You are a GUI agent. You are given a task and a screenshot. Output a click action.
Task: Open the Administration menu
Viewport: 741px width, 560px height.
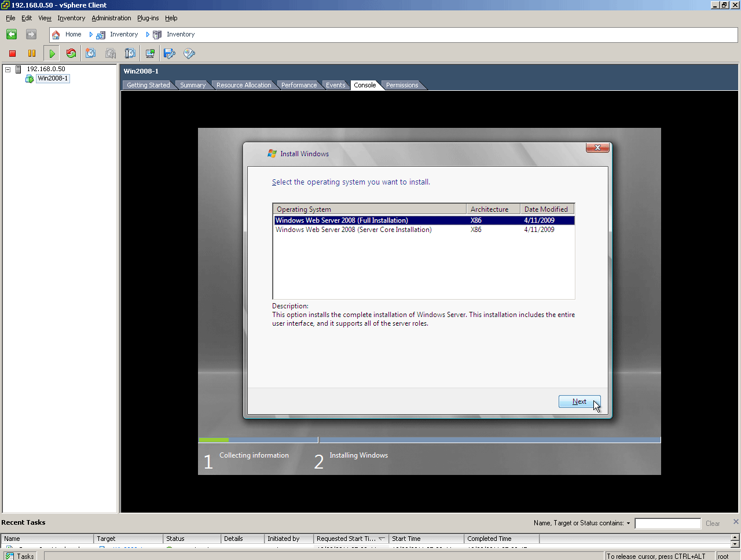tap(111, 18)
